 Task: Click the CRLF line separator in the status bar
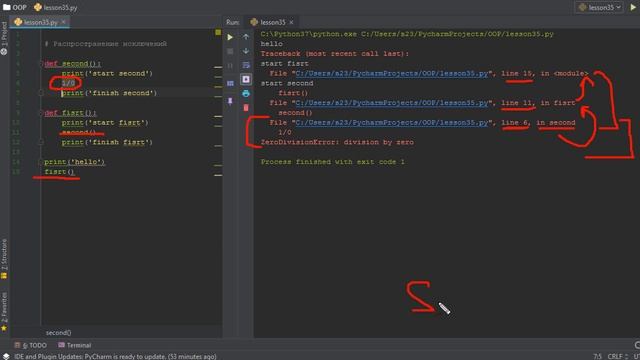click(618, 356)
